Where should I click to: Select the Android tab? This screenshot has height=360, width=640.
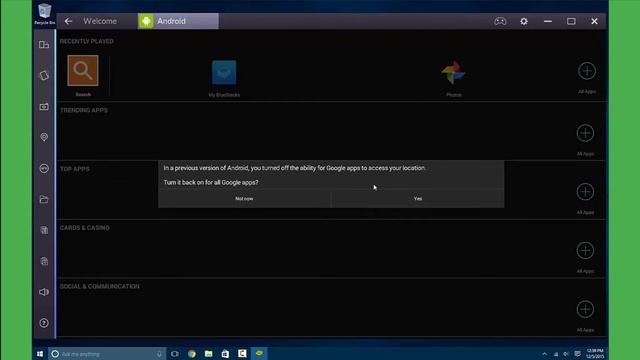pos(178,21)
